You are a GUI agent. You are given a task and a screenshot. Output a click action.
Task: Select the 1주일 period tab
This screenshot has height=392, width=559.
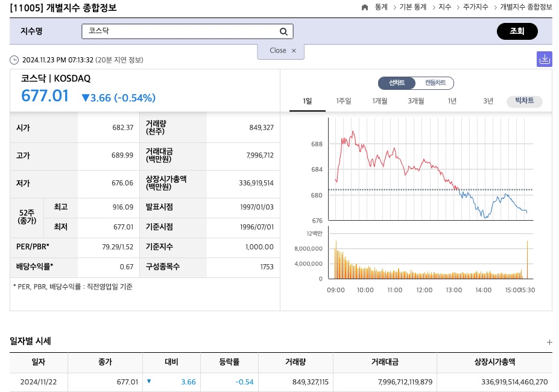pyautogui.click(x=344, y=101)
